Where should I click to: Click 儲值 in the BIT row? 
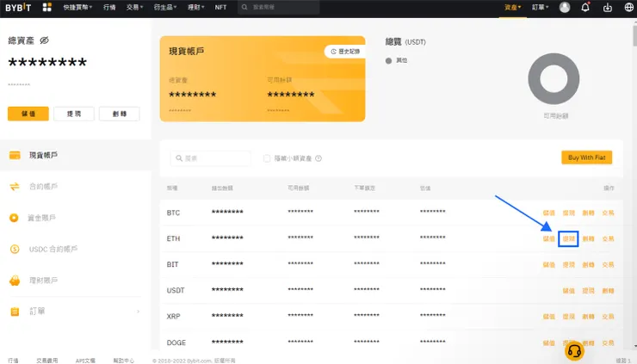click(549, 265)
